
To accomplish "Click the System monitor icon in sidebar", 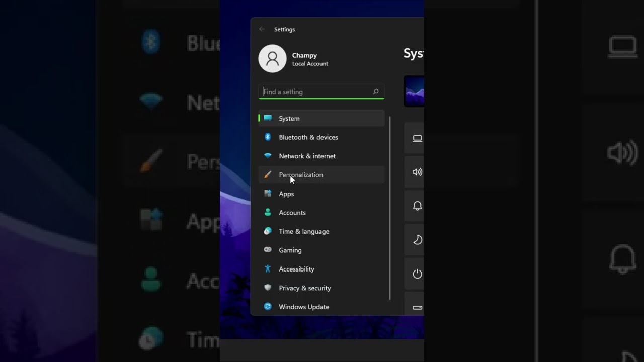I will (268, 118).
